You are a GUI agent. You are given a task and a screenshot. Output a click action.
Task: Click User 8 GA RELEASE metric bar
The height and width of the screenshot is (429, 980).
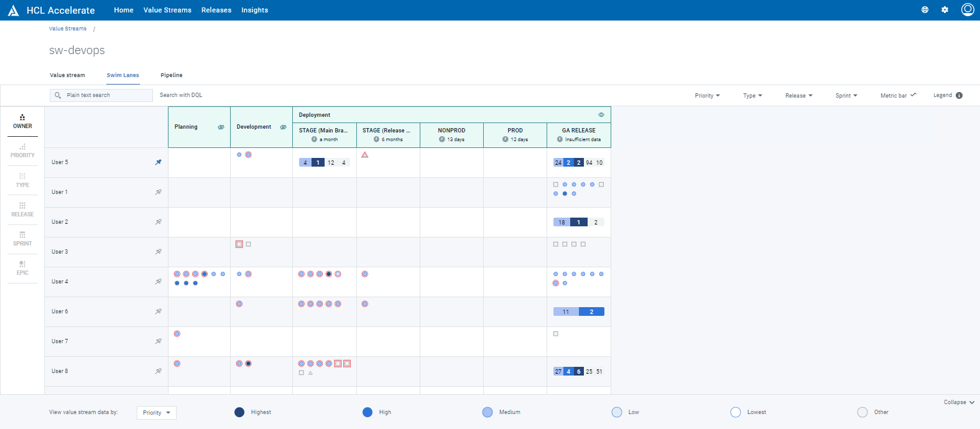click(x=578, y=371)
